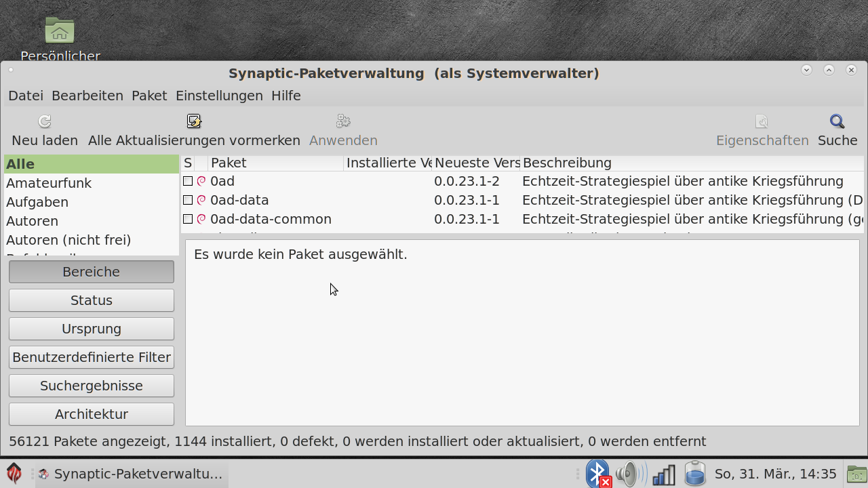Open the Persönlicher home folder desktop icon

(x=60, y=32)
